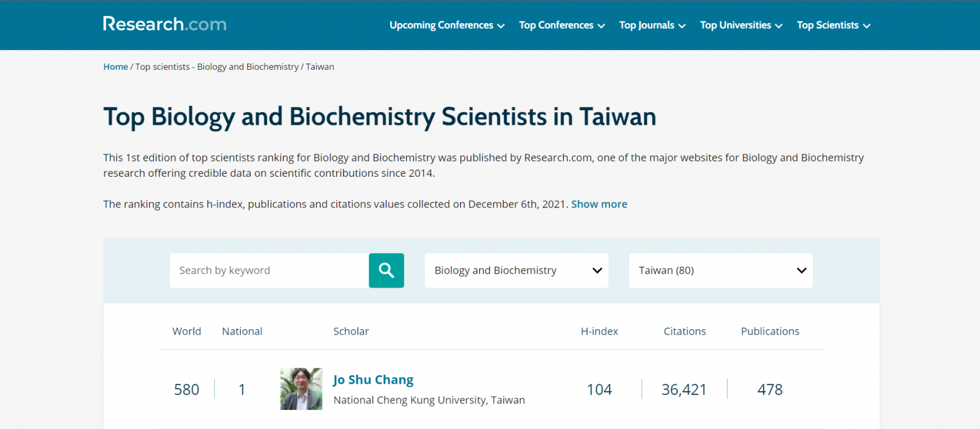Click the World rank column header
This screenshot has width=980, height=429.
[186, 331]
